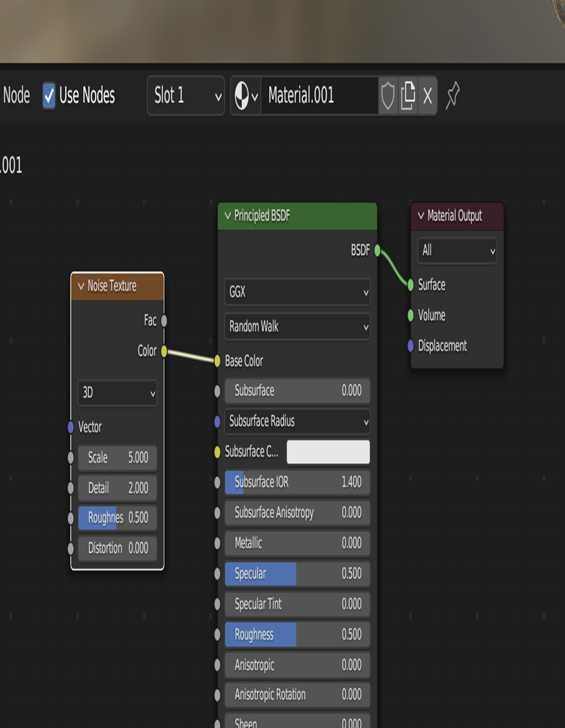The image size is (565, 728).
Task: Open the Node menu
Action: coord(17,96)
